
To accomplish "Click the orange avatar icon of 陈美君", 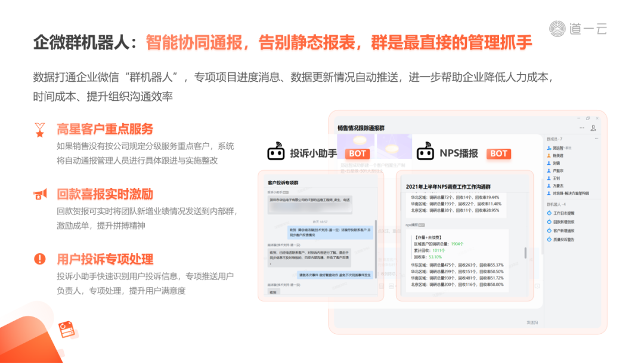I will [549, 155].
